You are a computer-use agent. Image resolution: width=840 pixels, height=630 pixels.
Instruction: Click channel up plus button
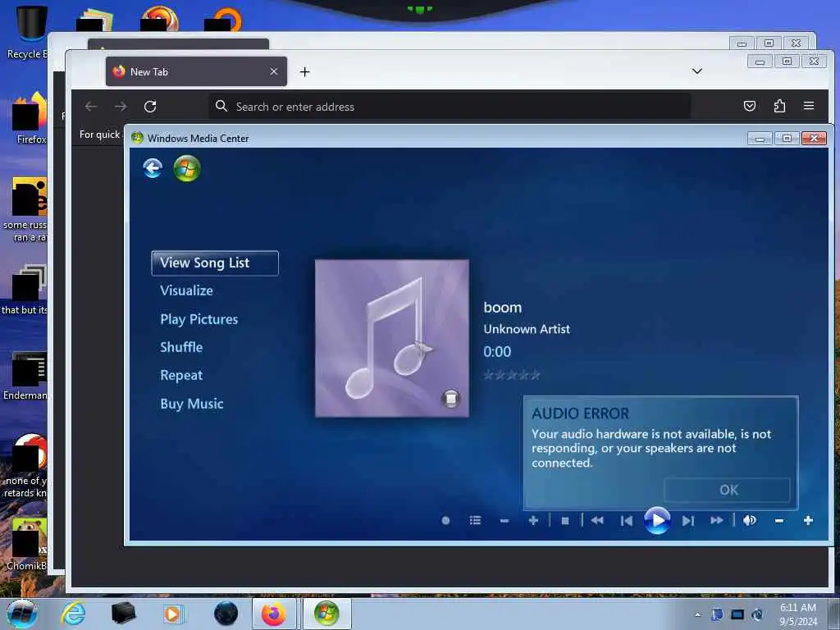tap(533, 520)
